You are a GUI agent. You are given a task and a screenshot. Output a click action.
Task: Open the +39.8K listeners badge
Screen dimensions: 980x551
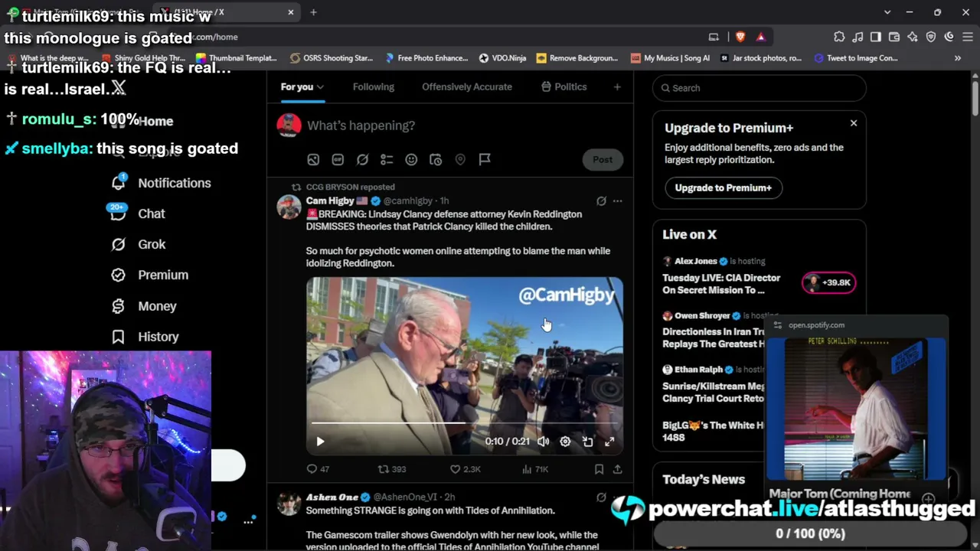pyautogui.click(x=828, y=282)
